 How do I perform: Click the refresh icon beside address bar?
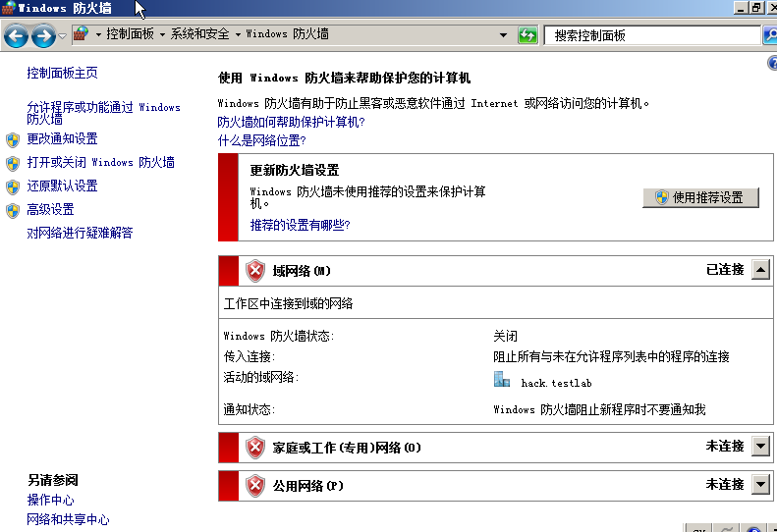tap(528, 35)
